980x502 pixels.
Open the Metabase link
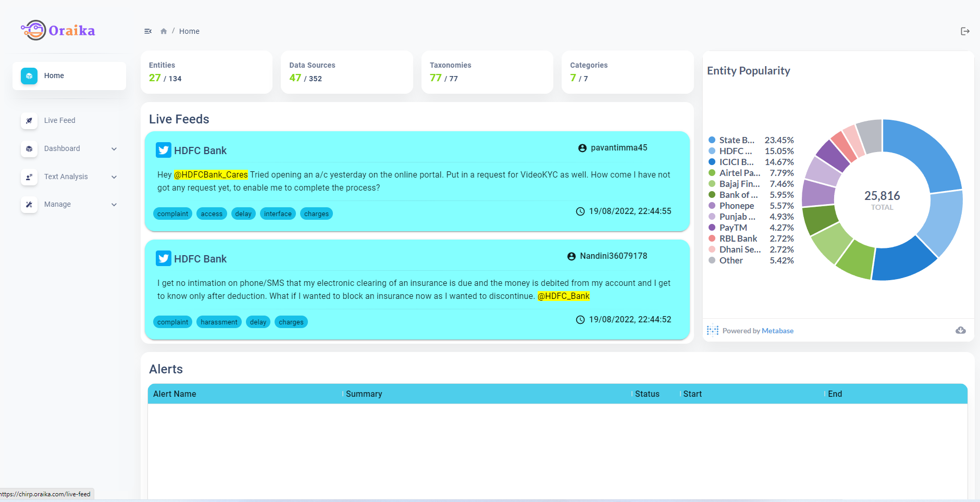pyautogui.click(x=777, y=331)
